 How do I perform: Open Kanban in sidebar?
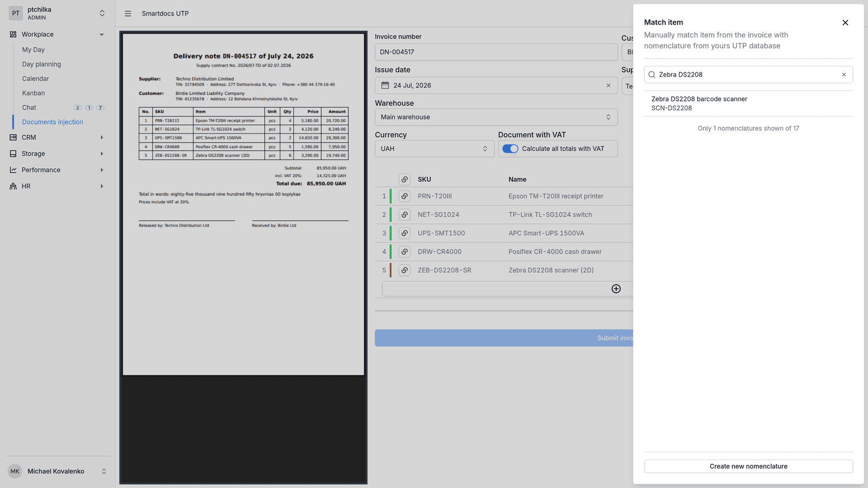click(34, 93)
